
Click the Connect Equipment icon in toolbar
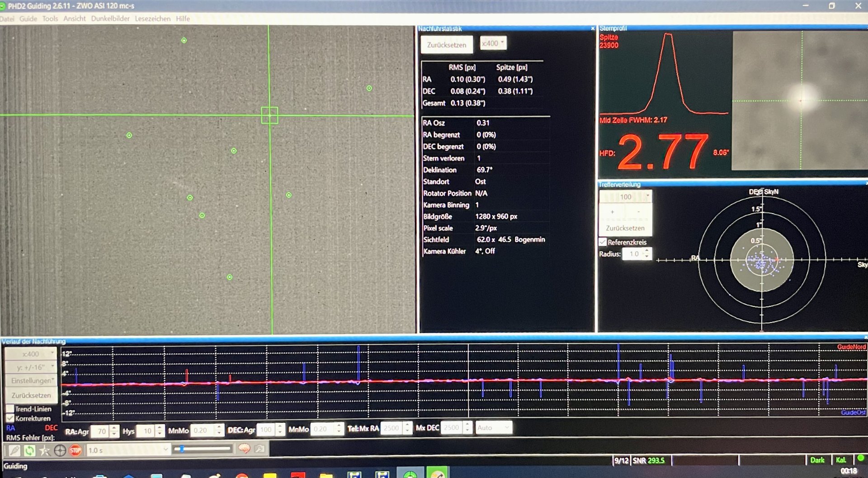tap(14, 450)
